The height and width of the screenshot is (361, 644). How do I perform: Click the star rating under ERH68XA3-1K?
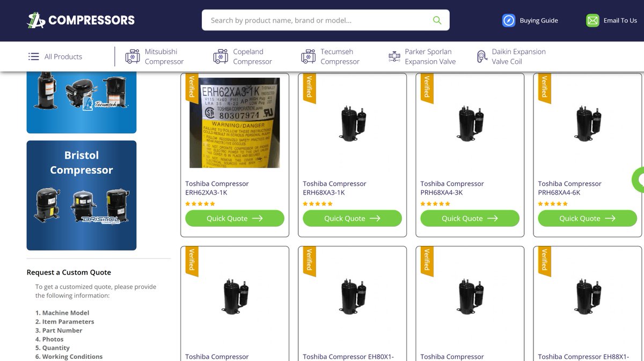(318, 204)
